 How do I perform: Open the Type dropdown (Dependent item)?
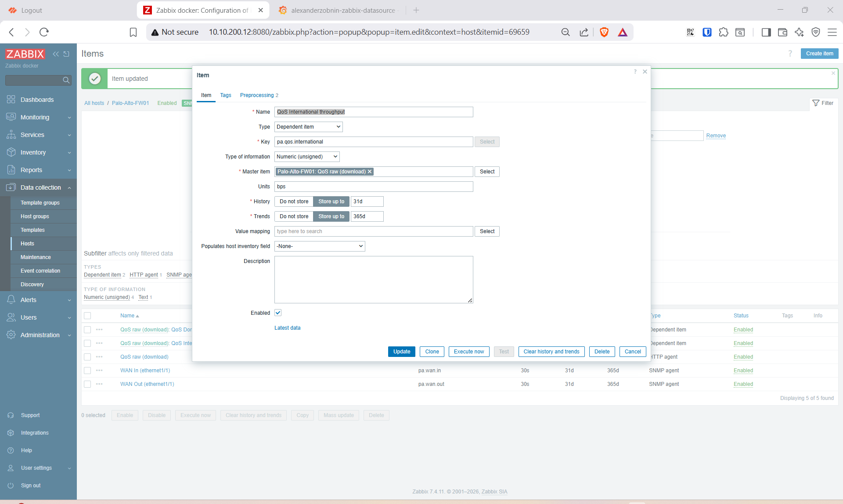point(309,127)
